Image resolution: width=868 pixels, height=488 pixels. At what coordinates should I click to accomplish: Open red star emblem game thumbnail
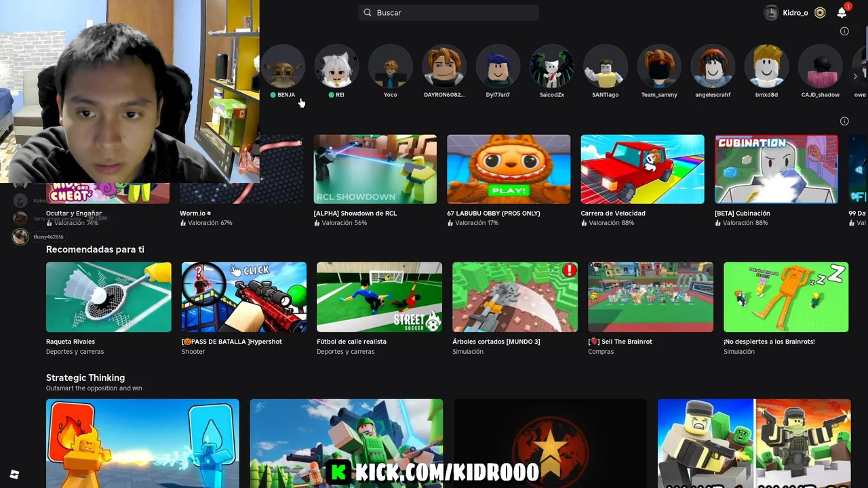tap(550, 443)
